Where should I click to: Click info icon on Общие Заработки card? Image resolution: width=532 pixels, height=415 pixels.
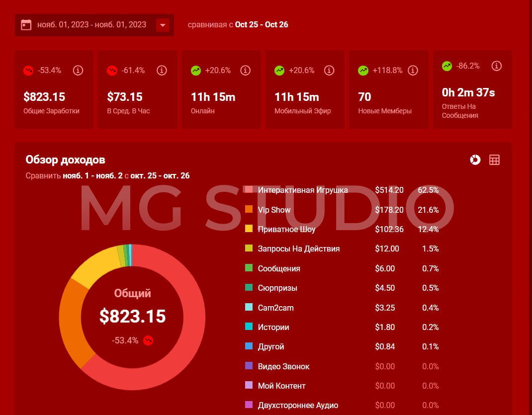click(78, 71)
